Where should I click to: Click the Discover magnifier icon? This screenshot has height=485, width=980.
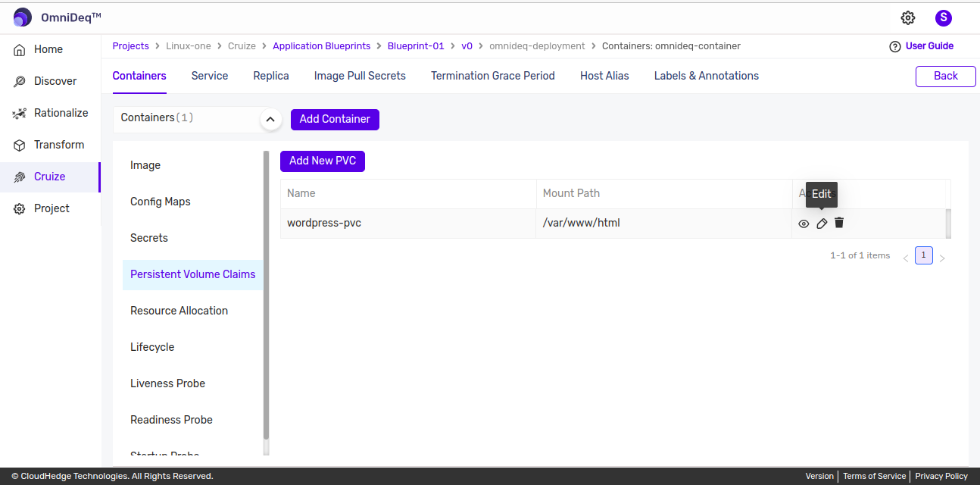(x=20, y=81)
